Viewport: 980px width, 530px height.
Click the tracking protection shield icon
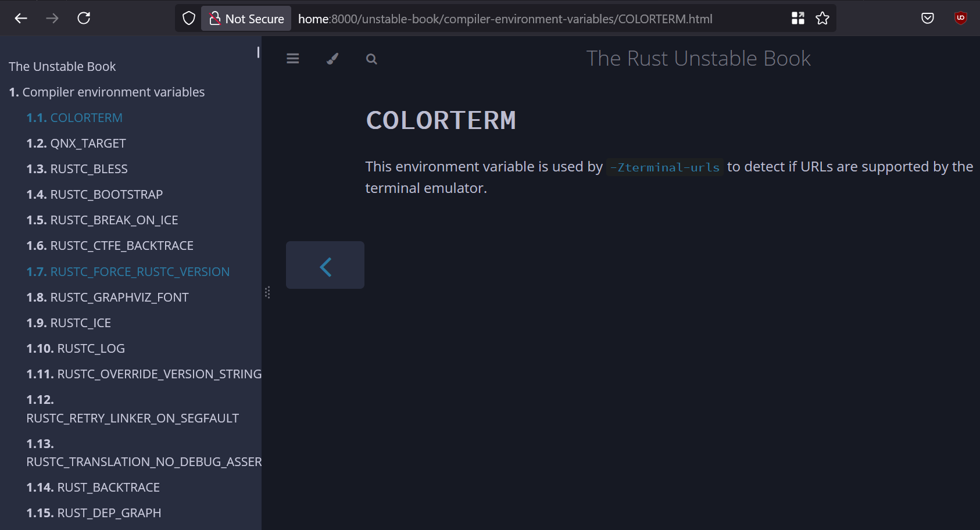(x=187, y=18)
